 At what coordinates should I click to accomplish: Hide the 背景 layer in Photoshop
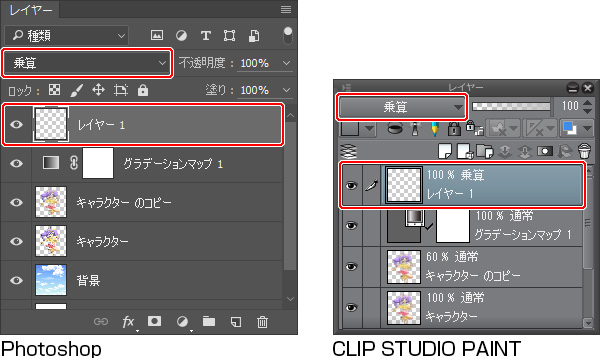pos(16,280)
